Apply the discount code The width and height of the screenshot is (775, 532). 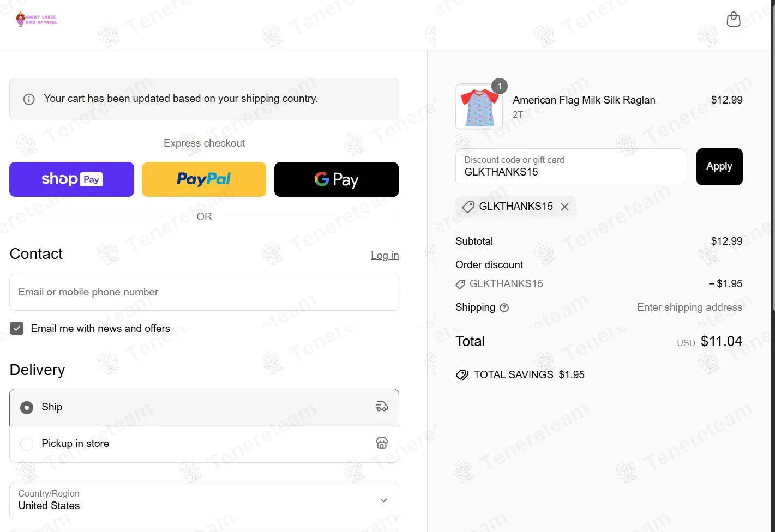719,167
